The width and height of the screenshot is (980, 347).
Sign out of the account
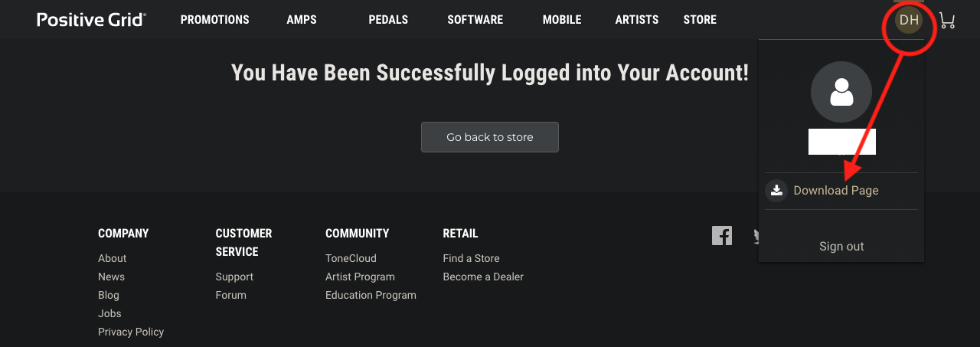(x=841, y=247)
